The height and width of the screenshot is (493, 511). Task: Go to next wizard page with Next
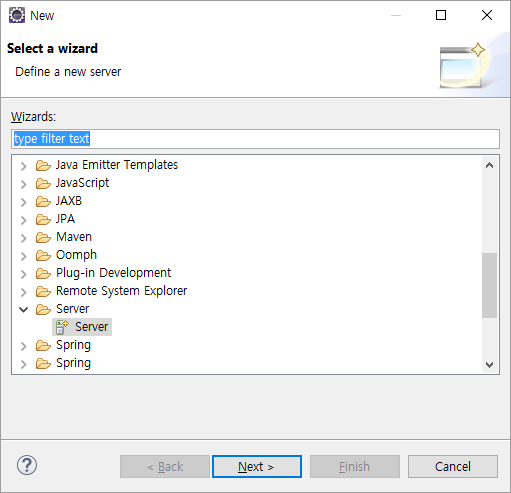[x=257, y=466]
